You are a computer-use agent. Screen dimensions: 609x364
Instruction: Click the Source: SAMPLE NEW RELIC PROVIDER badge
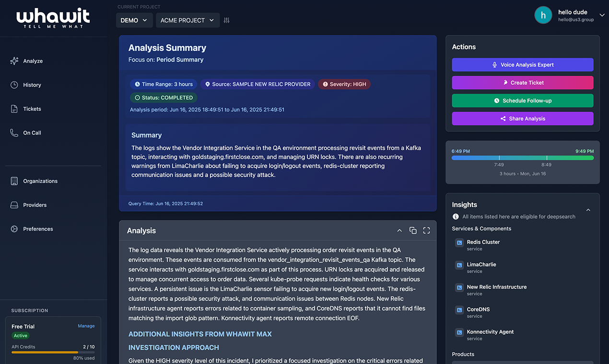(258, 84)
